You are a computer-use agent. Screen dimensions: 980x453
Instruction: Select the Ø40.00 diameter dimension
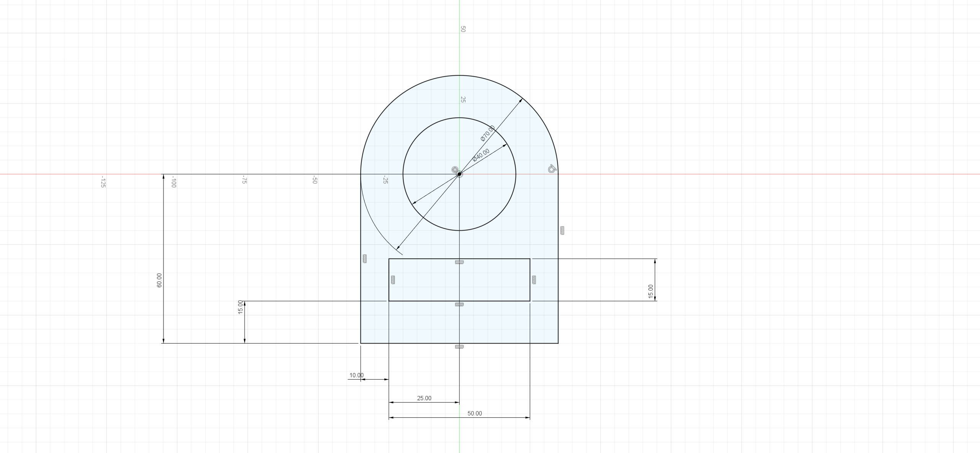(x=481, y=155)
